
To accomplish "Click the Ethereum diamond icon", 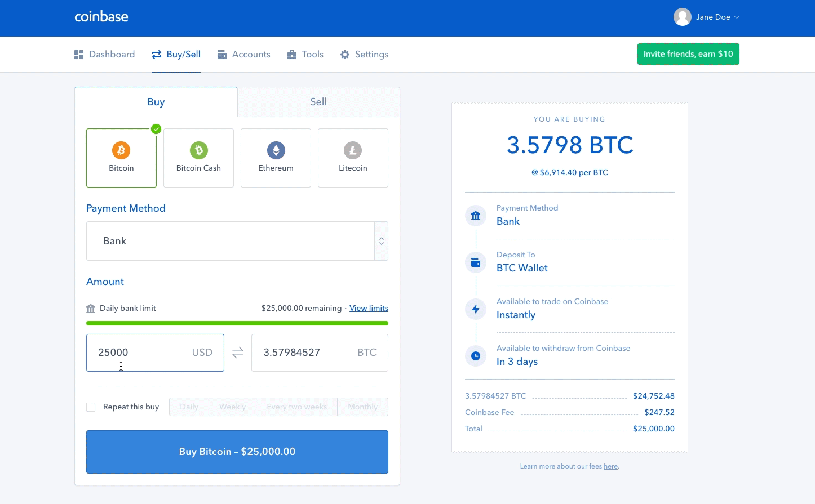I will tap(276, 150).
